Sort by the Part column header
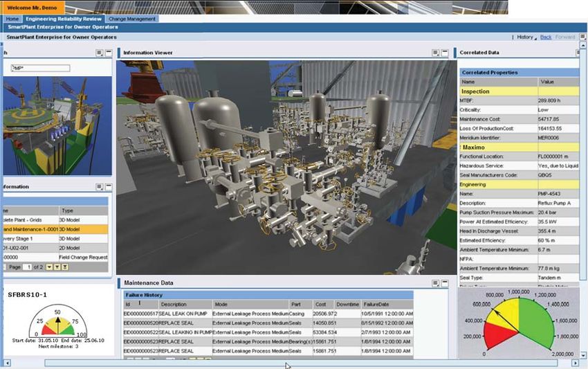This screenshot has width=588, height=369. pyautogui.click(x=301, y=305)
